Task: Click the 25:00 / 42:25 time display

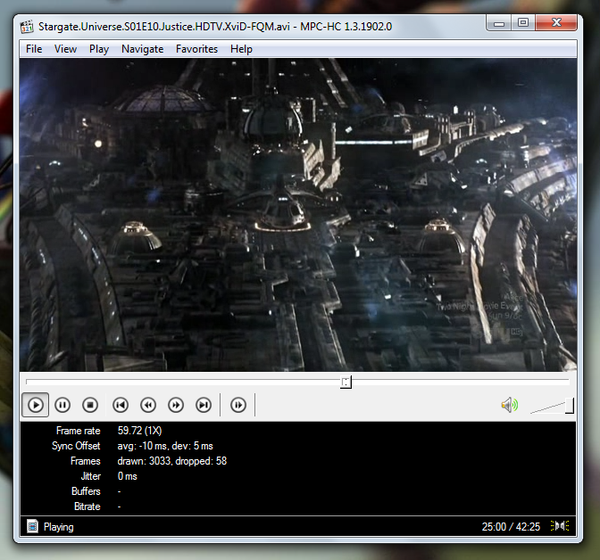Action: click(511, 527)
